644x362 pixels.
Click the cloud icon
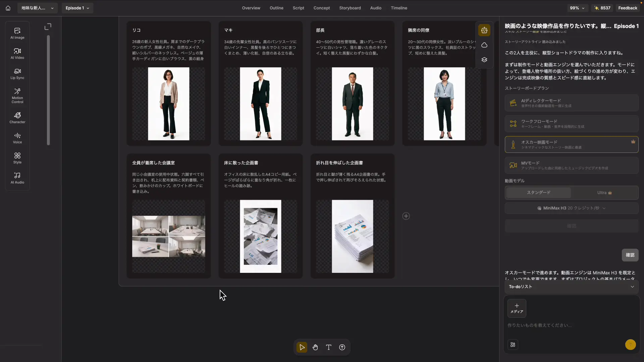[x=484, y=45]
